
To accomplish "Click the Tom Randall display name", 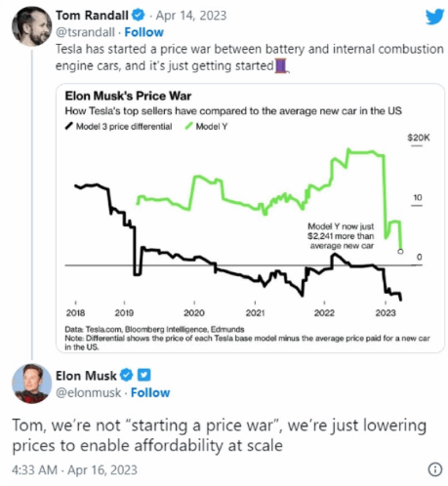I will [x=92, y=15].
